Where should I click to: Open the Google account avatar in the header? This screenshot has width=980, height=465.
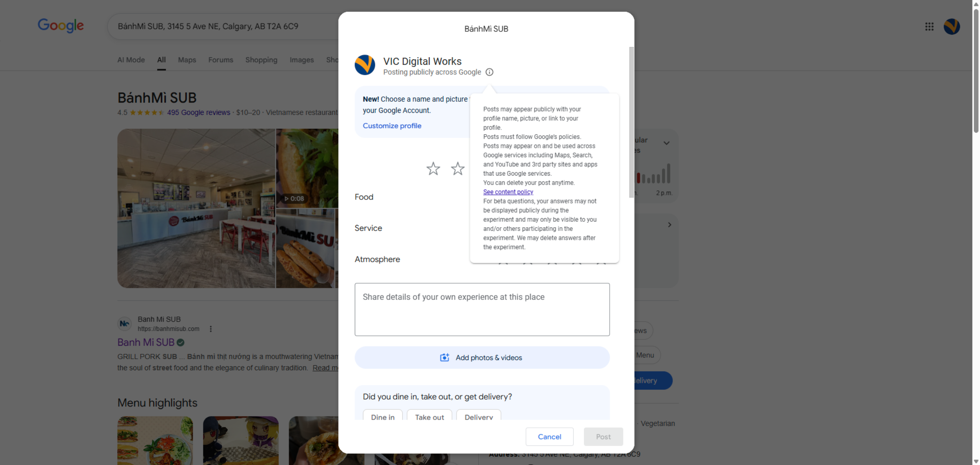pyautogui.click(x=951, y=27)
